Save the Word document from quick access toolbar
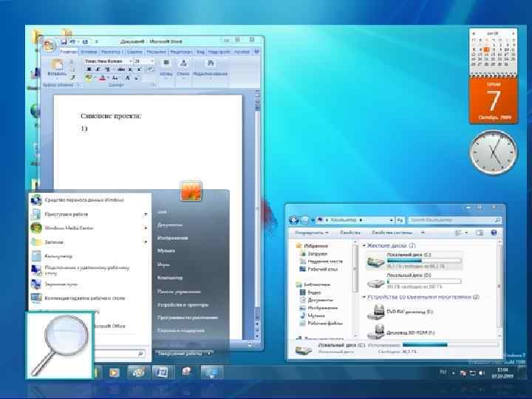Screen dimensions: 532x399 (64, 41)
